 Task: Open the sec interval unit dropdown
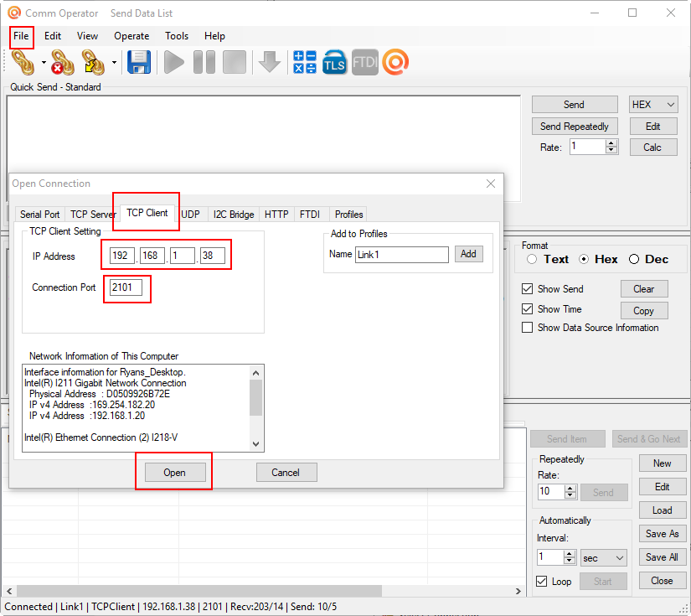point(604,558)
